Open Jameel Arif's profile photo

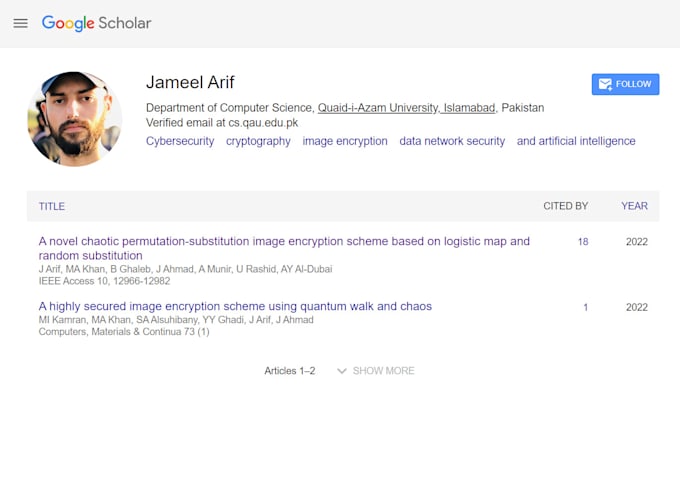[x=74, y=118]
